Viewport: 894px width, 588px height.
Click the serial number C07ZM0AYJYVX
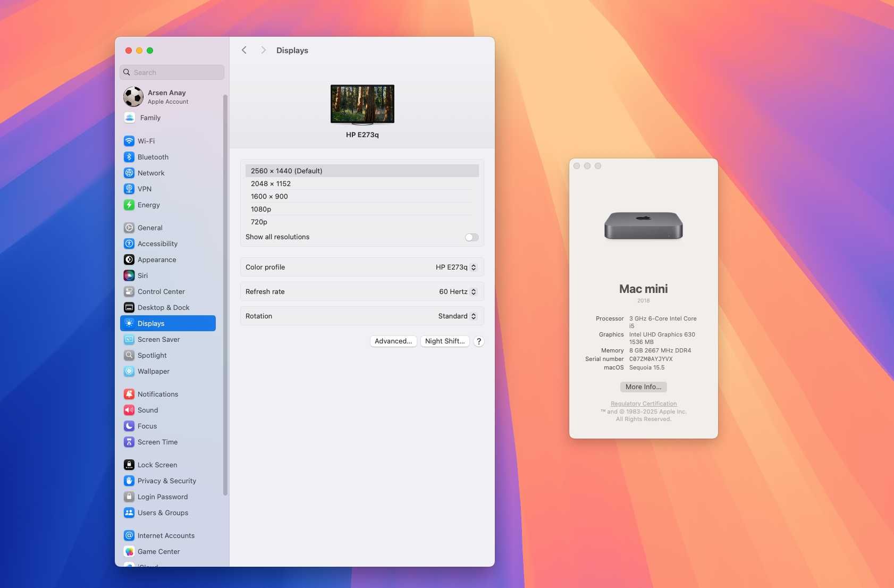tap(651, 359)
